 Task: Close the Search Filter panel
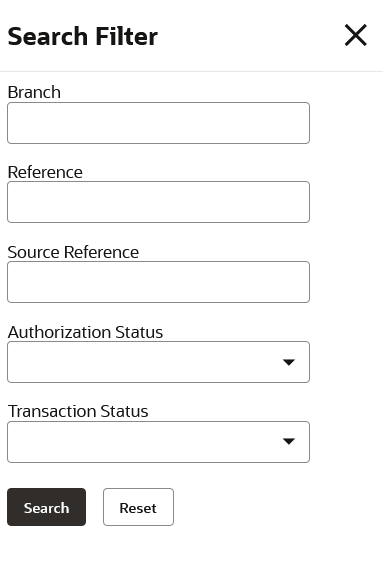(355, 35)
